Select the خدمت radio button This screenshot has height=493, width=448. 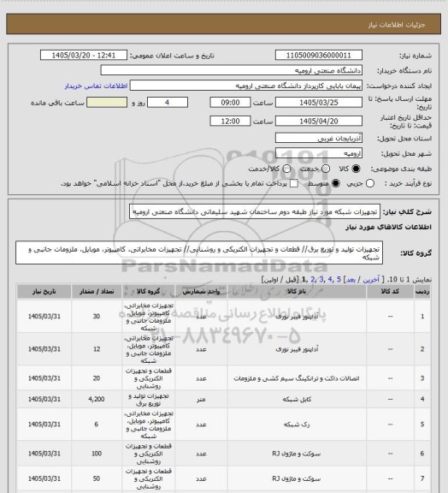pyautogui.click(x=326, y=169)
